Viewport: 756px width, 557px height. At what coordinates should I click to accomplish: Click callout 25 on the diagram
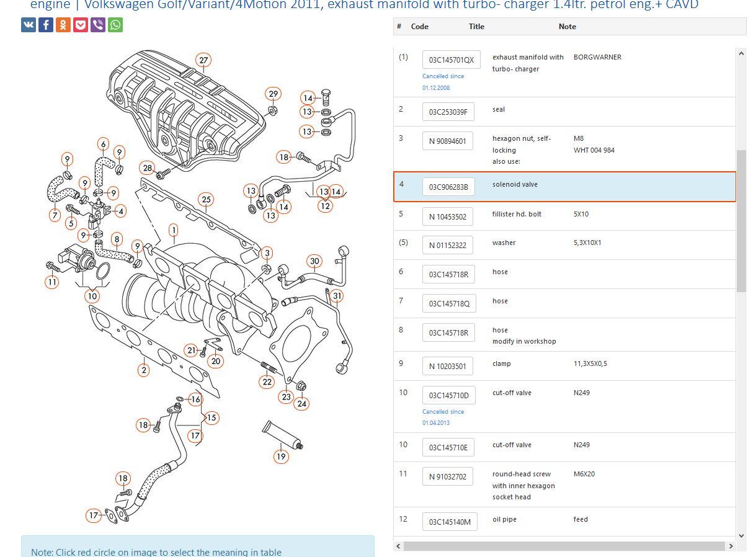(x=206, y=200)
